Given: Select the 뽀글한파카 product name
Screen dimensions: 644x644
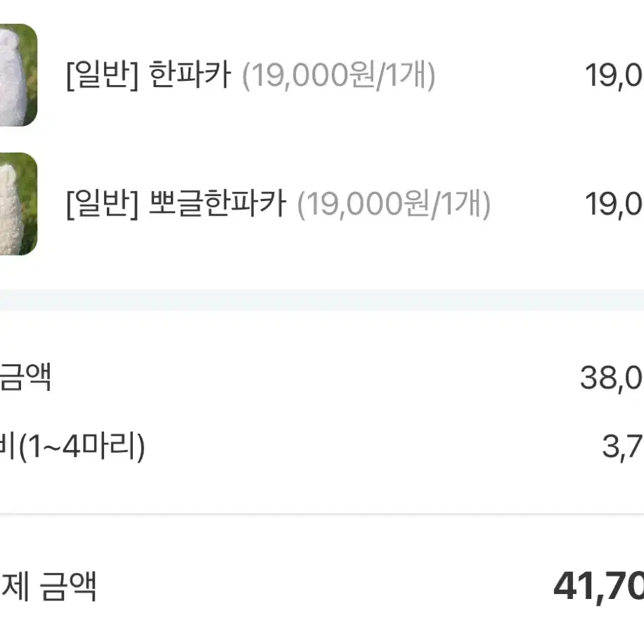Looking at the screenshot, I should point(217,204).
